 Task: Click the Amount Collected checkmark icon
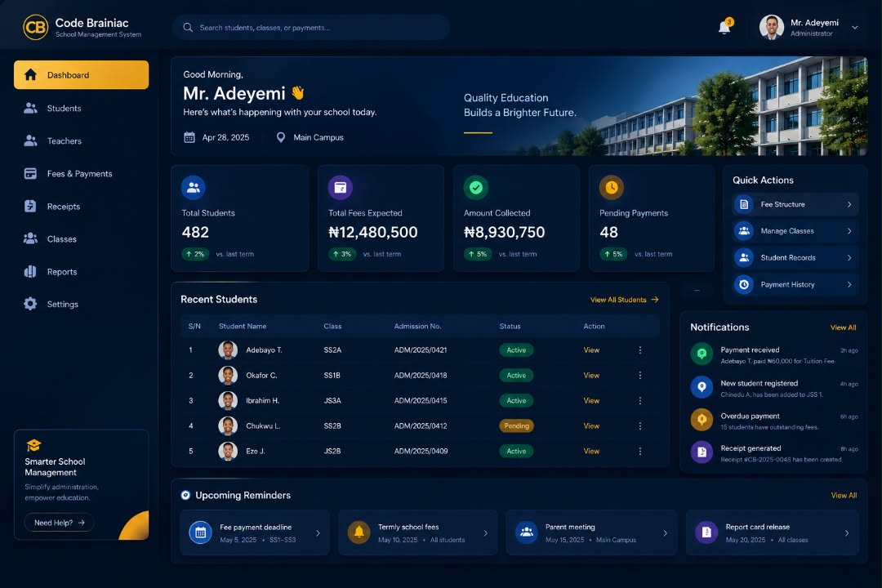click(476, 187)
